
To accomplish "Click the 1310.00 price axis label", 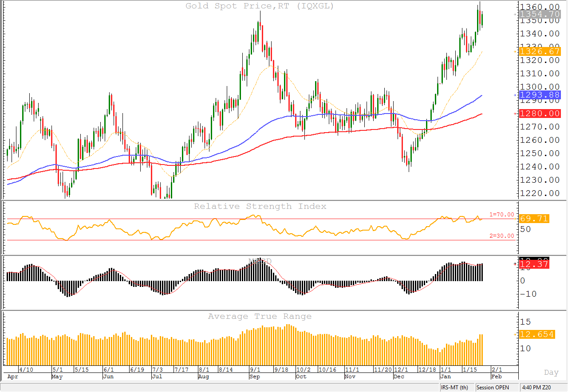I will click(540, 74).
